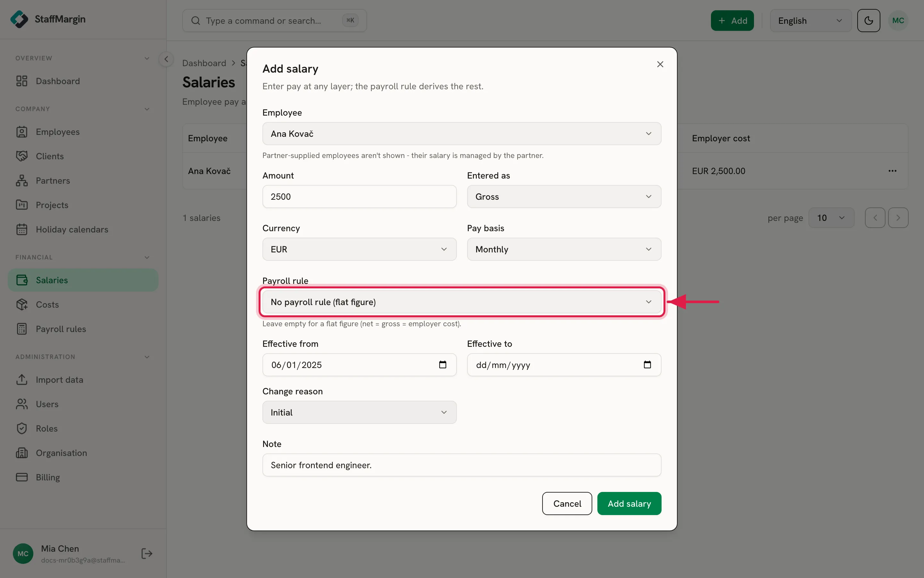
Task: Open the English language selector
Action: tap(811, 21)
